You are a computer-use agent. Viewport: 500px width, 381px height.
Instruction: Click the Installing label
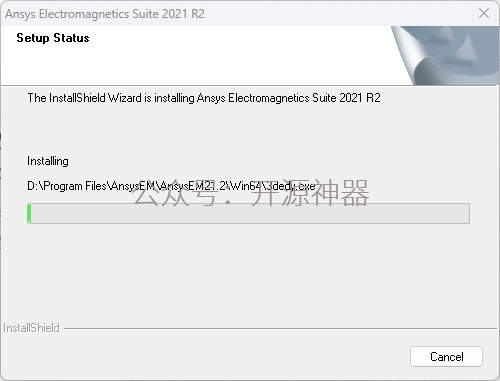point(48,161)
